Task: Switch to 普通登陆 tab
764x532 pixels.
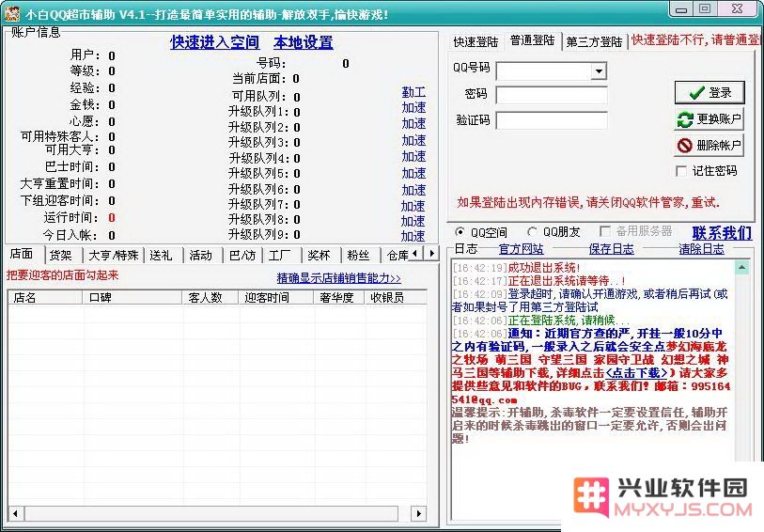Action: coord(532,40)
